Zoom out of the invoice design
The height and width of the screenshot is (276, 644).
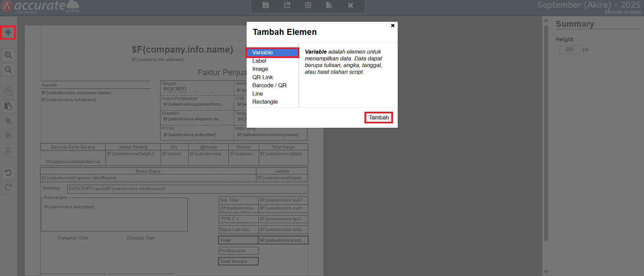8,70
